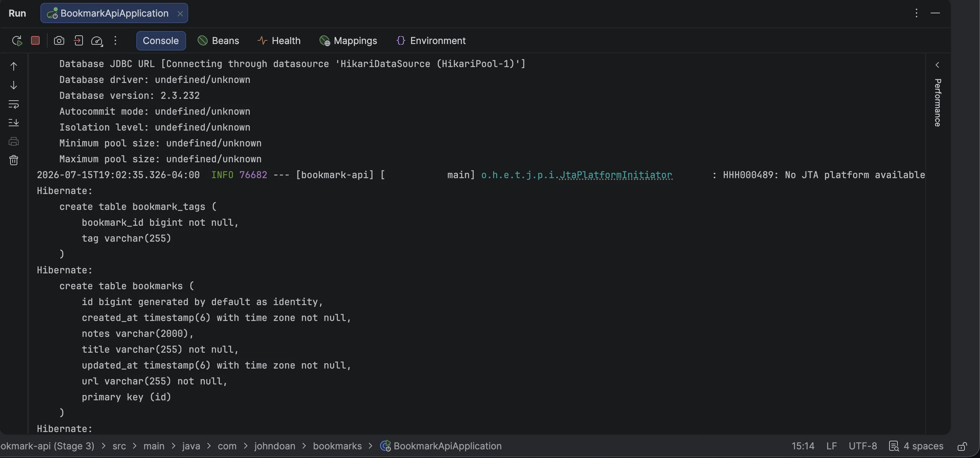Open the Mappings tab
This screenshot has width=980, height=458.
coord(348,41)
